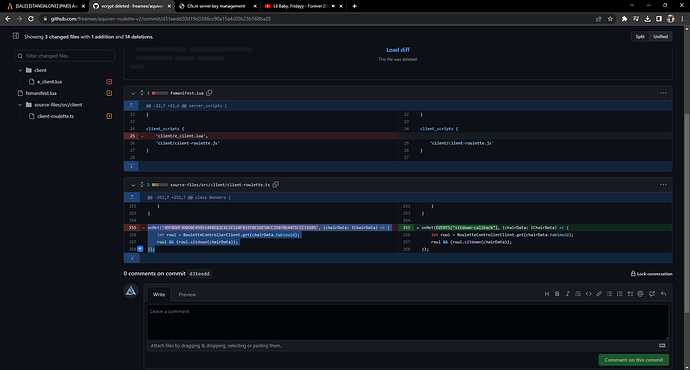Share this page icon in address bar

coord(598,18)
